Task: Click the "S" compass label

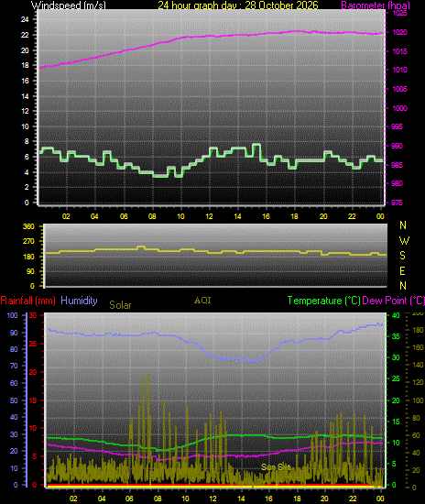Action: [x=402, y=256]
